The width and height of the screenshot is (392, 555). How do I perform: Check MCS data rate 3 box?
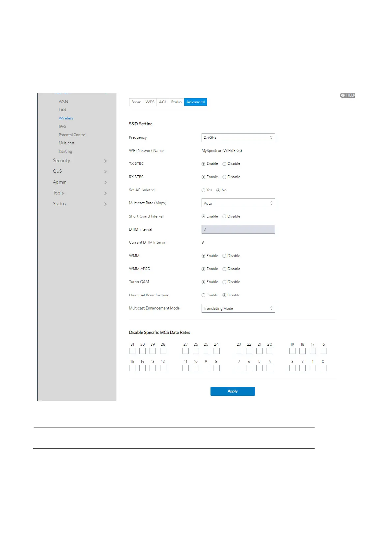292,368
